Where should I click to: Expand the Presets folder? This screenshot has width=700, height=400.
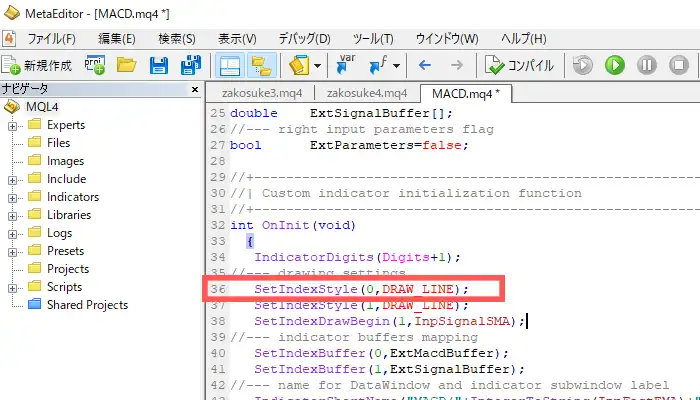[x=12, y=252]
